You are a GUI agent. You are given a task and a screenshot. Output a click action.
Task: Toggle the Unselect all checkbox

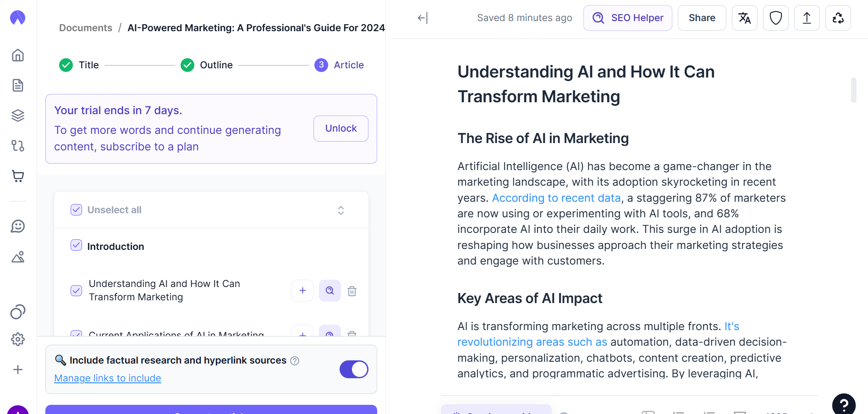click(76, 210)
